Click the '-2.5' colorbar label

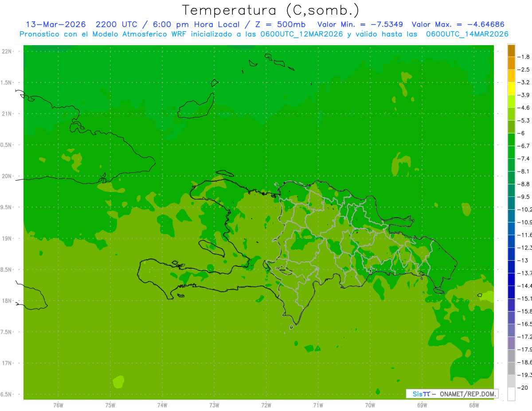(x=523, y=70)
